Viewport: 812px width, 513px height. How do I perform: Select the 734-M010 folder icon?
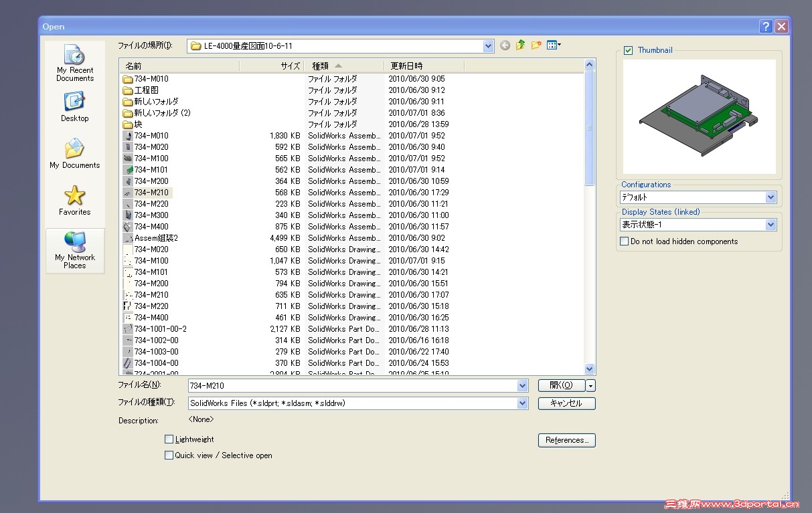(x=128, y=79)
